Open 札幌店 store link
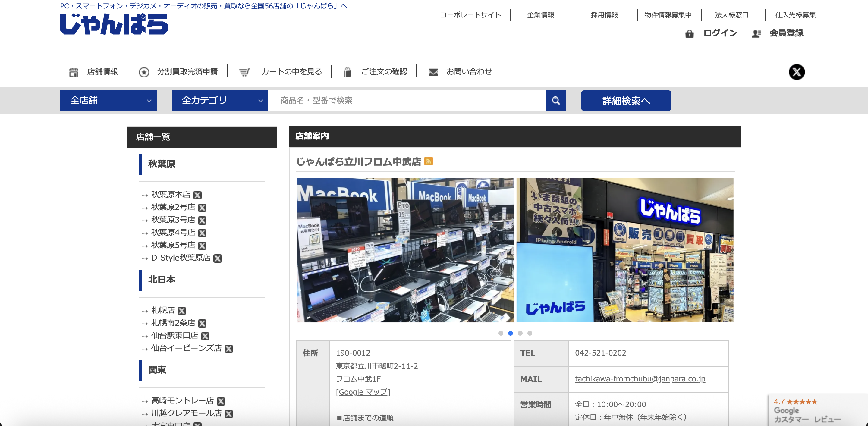The image size is (868, 426). pos(163,310)
